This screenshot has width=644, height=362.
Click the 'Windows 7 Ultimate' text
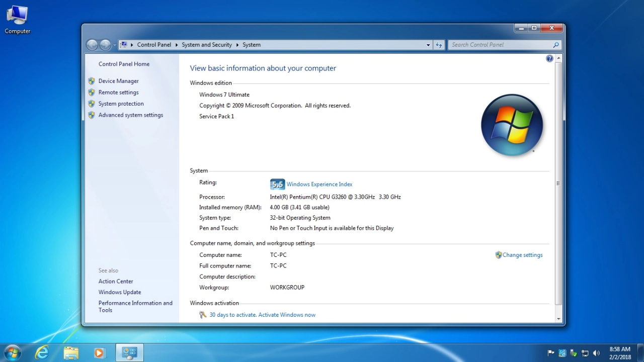click(x=224, y=95)
